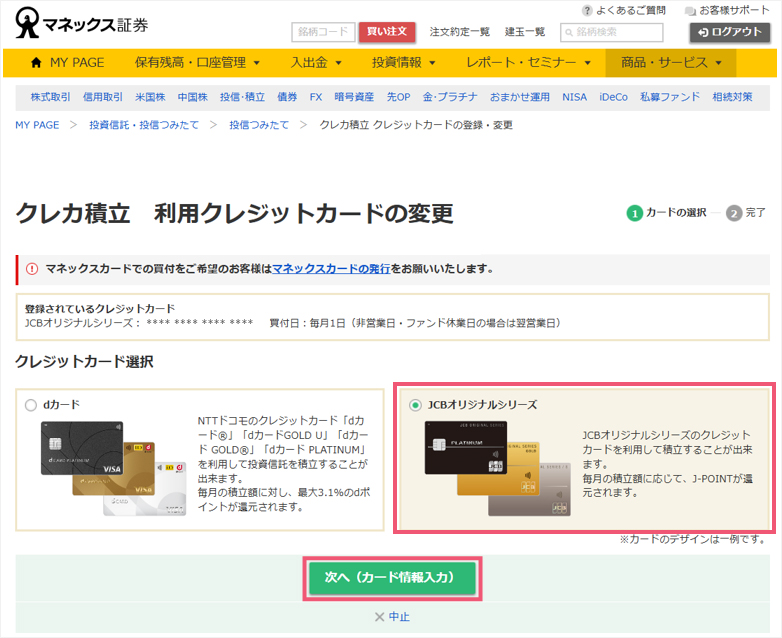782x638 pixels.
Task: Open 暗号資産 submenu item
Action: pos(354,97)
